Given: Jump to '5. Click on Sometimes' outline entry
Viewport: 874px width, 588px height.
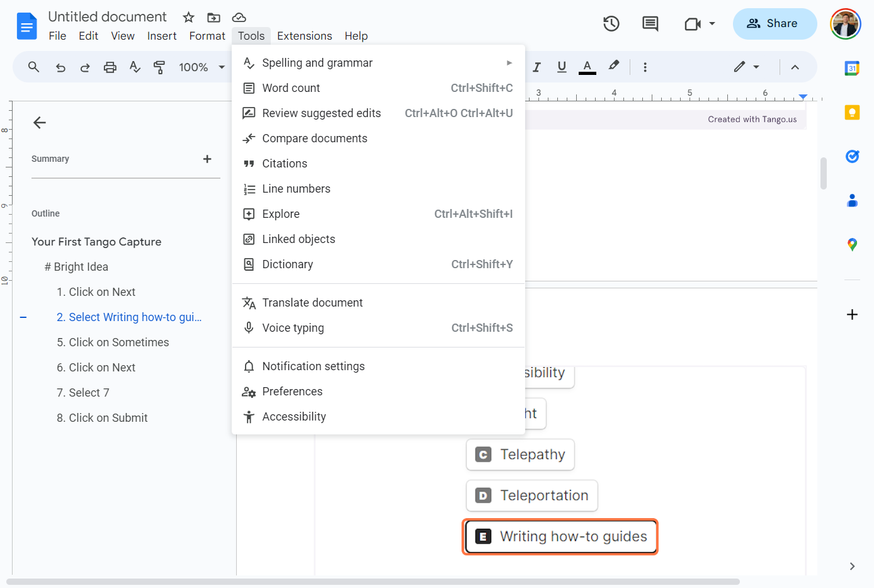Looking at the screenshot, I should pyautogui.click(x=113, y=342).
